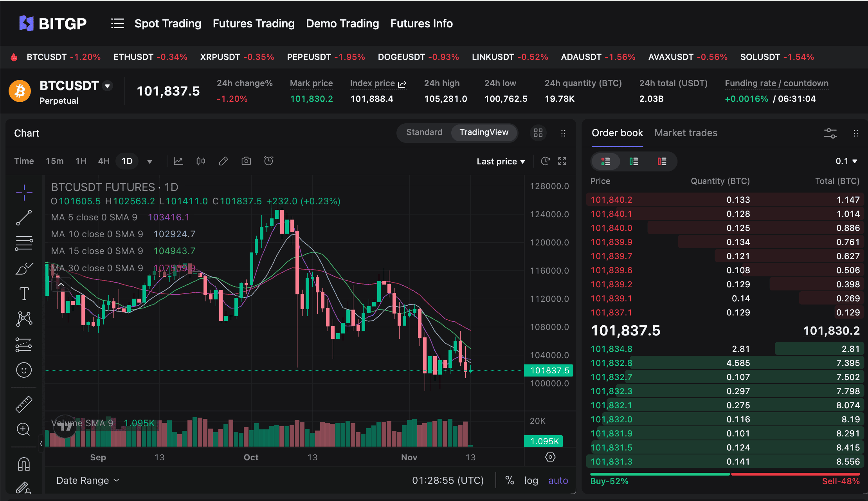This screenshot has height=501, width=868.
Task: Open the emoji stickers tool
Action: coord(23,370)
